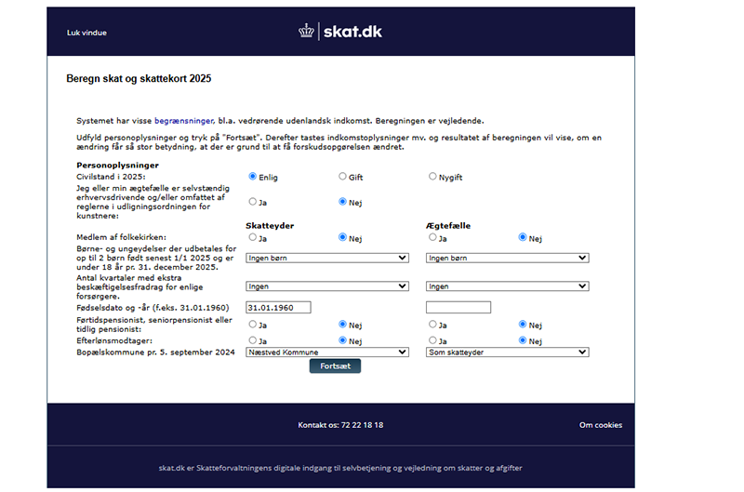Expand Ægtefælle beskæftigelsesfradrag 'Ingen' dropdown
The image size is (744, 492).
[x=507, y=286]
